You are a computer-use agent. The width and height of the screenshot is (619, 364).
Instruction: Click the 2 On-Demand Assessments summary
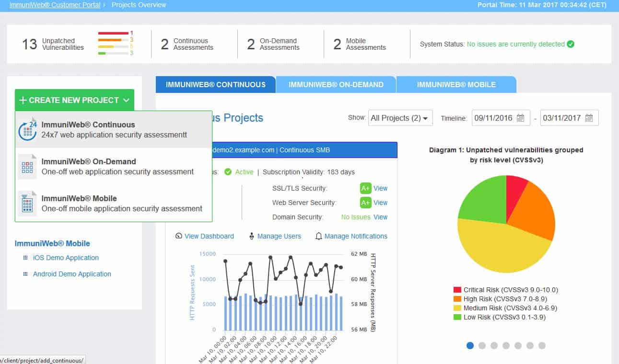pyautogui.click(x=273, y=44)
